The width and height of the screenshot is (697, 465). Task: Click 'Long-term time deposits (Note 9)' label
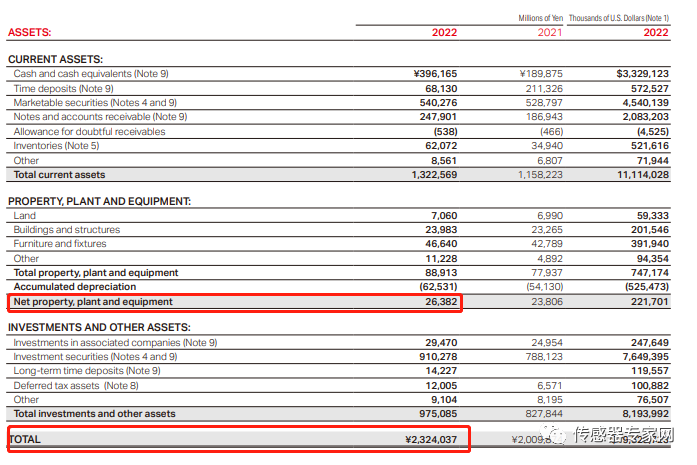point(87,371)
